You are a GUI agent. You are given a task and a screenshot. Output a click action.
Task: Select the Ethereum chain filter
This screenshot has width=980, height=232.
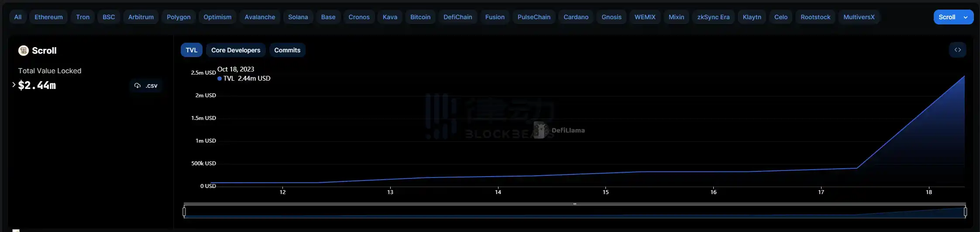(x=48, y=17)
